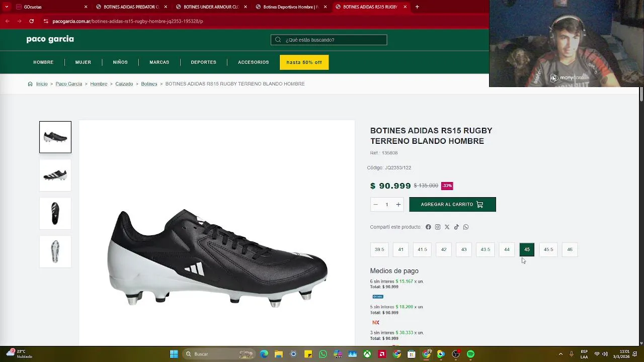Open WhatsApp from taskbar
Screen dimensions: 644x362
(x=323, y=354)
